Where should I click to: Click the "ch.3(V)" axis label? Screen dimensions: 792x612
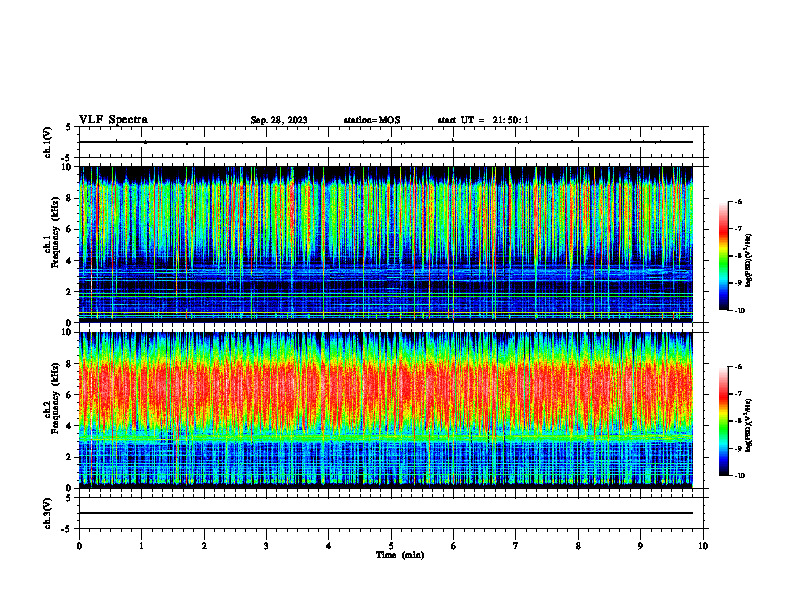[48, 513]
